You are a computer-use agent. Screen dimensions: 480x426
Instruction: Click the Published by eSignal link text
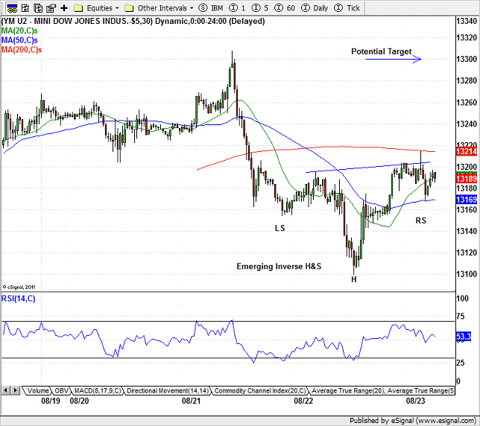pyautogui.click(x=413, y=421)
